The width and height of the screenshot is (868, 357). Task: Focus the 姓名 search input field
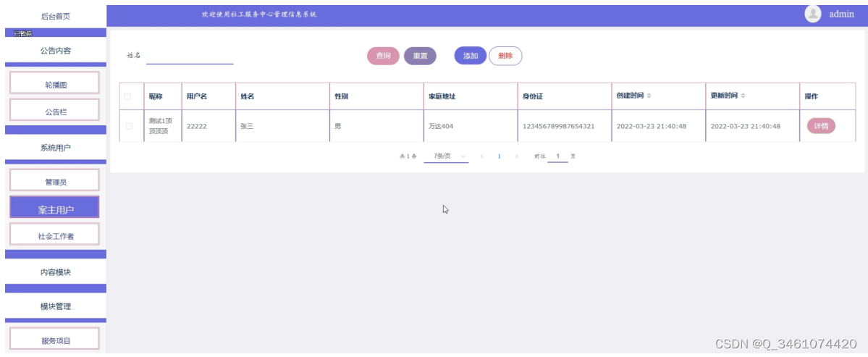point(190,56)
